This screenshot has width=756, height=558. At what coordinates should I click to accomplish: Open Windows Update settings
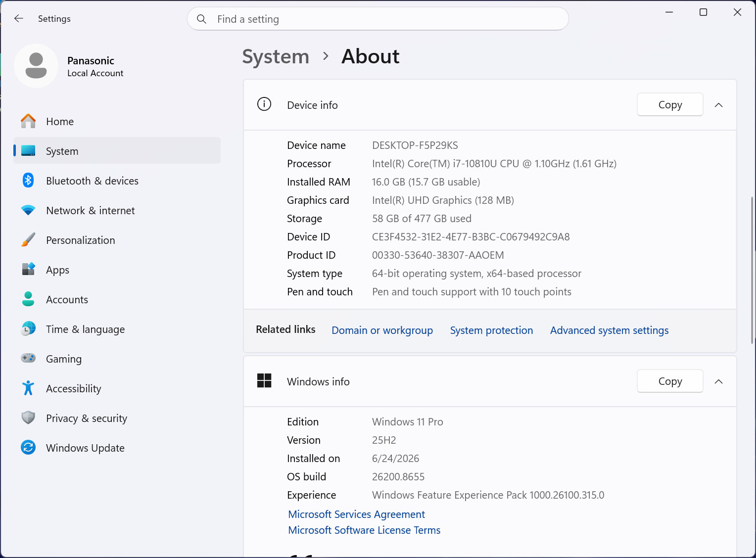tap(117, 448)
